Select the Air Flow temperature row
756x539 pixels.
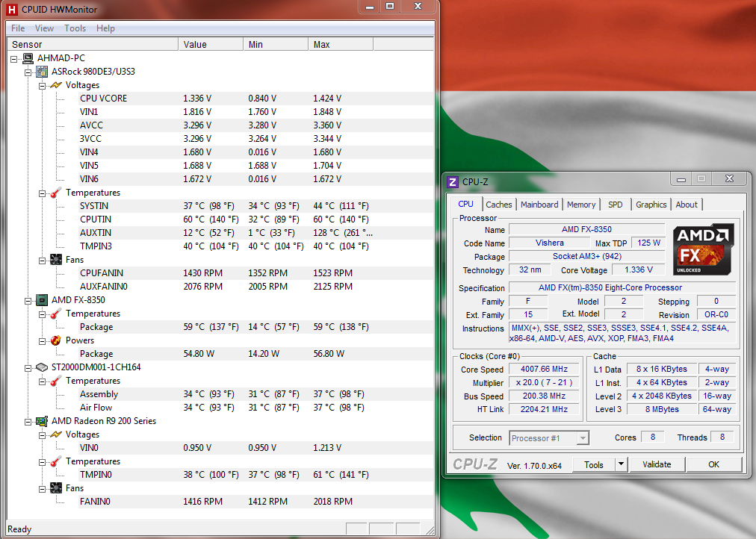[255, 408]
